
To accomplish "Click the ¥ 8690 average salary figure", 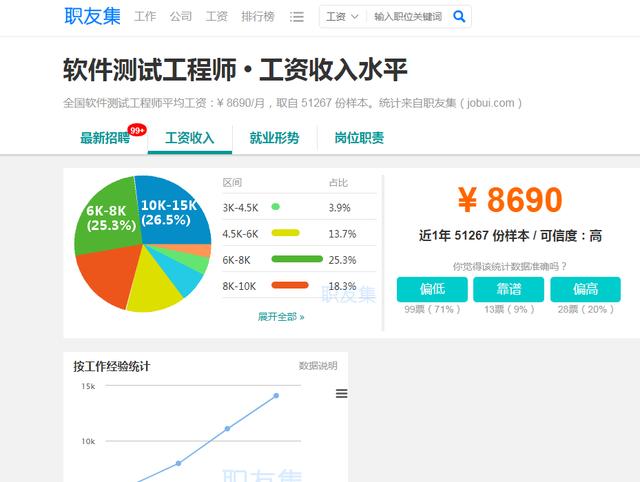I will (x=509, y=200).
